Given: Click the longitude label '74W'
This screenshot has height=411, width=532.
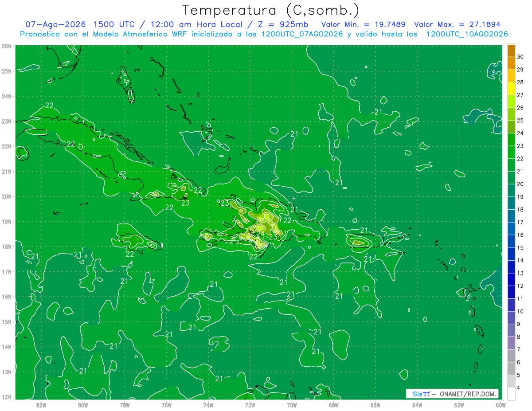Looking at the screenshot, I should click(208, 405).
